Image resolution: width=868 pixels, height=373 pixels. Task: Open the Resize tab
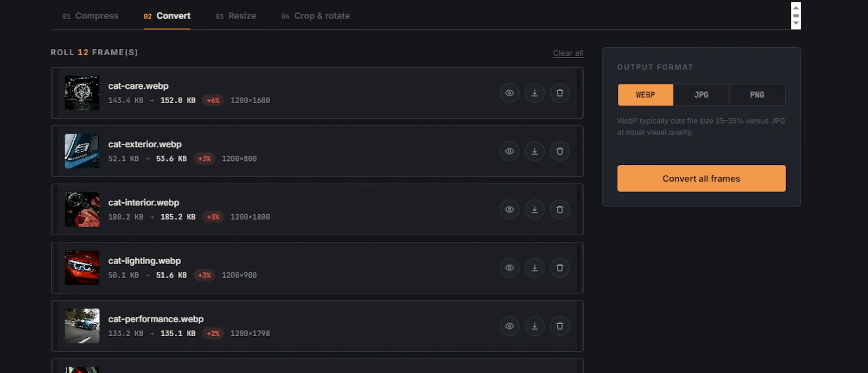click(236, 16)
